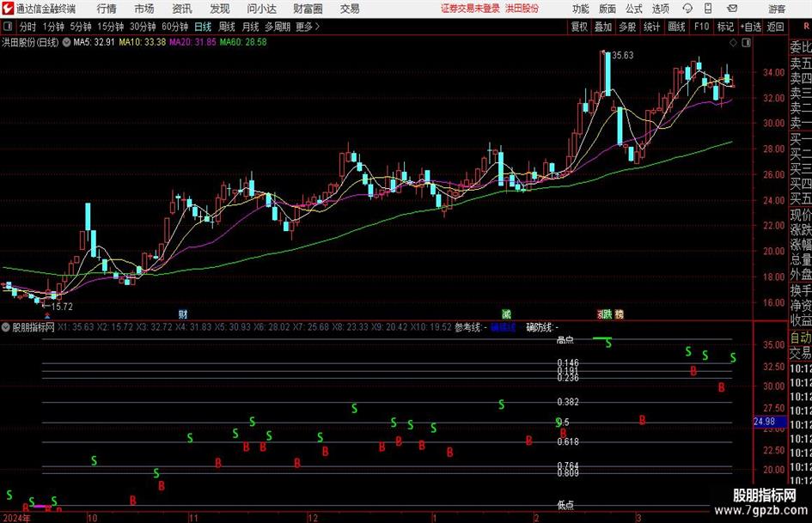Image resolution: width=812 pixels, height=523 pixels.
Task: Switch to 周线 weekly period
Action: [227, 27]
